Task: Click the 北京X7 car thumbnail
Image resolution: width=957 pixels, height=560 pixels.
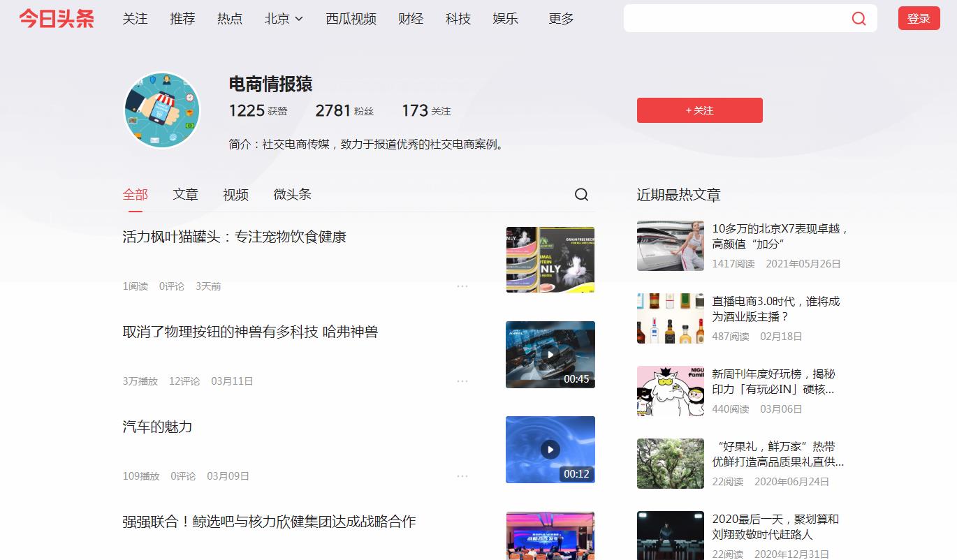Action: point(671,246)
